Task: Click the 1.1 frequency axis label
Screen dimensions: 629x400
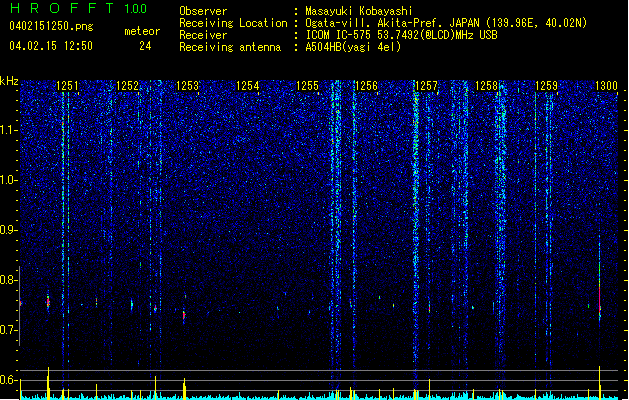Action: 8,130
